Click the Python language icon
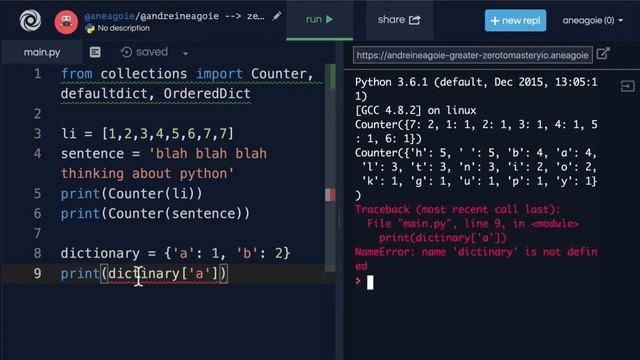The width and height of the screenshot is (640, 360). pyautogui.click(x=89, y=28)
